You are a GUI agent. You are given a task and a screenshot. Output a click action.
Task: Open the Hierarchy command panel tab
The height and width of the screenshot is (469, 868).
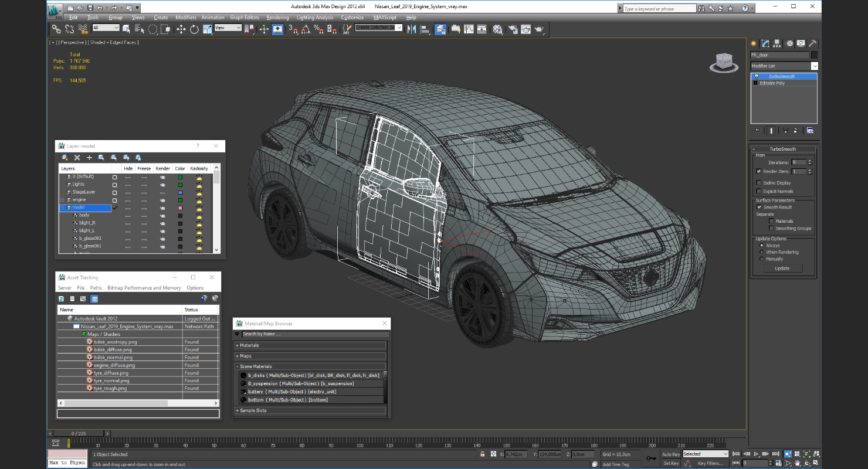coord(777,43)
